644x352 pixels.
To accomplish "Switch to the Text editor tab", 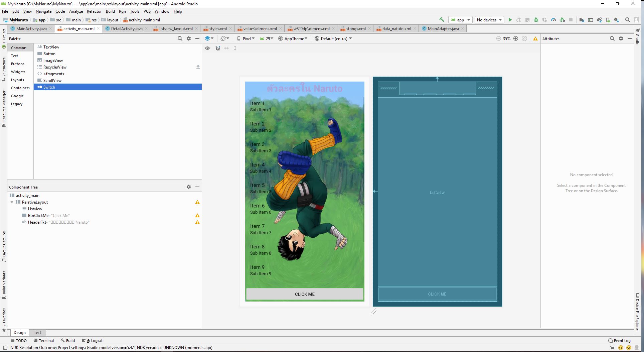I will [x=37, y=332].
